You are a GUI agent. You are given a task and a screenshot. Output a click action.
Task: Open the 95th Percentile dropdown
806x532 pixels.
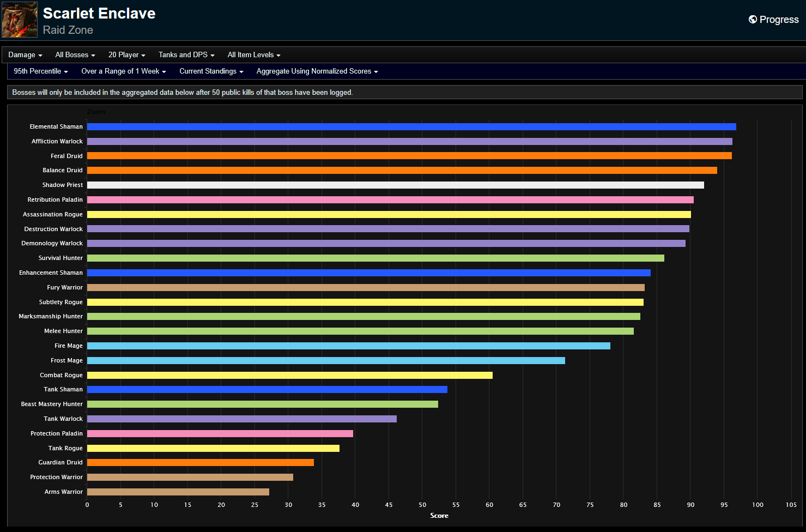tap(40, 71)
